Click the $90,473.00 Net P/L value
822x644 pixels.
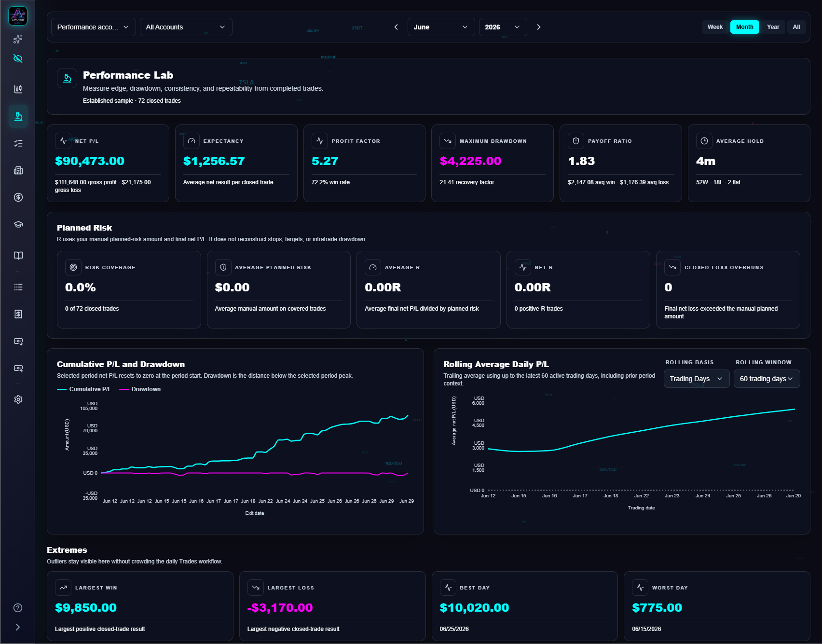90,161
